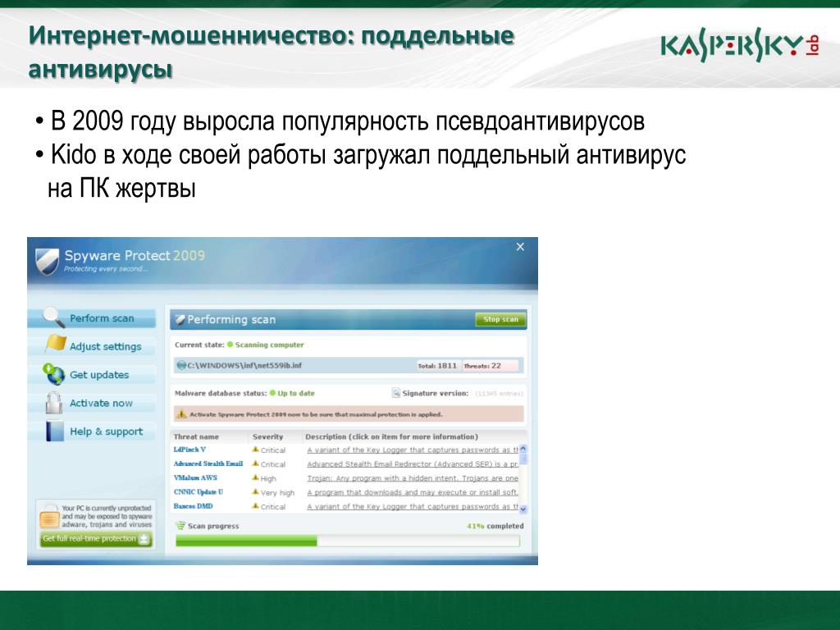Click the Description column header

click(x=391, y=436)
